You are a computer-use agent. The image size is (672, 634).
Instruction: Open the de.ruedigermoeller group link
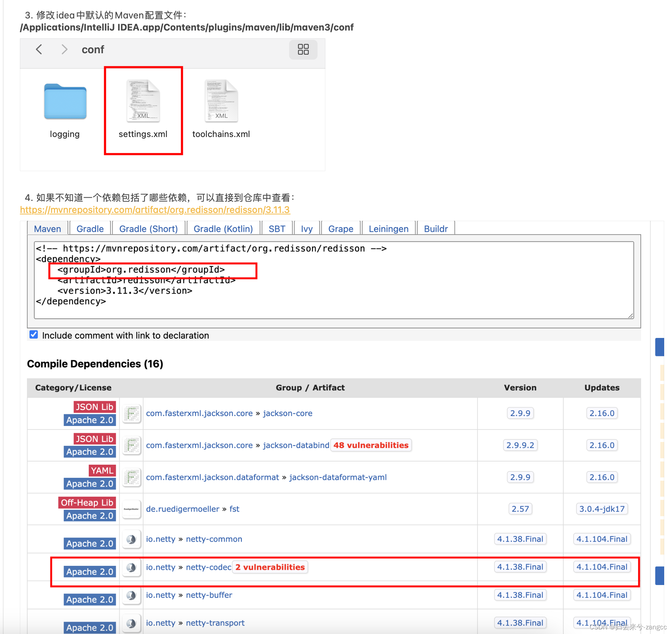coord(183,509)
